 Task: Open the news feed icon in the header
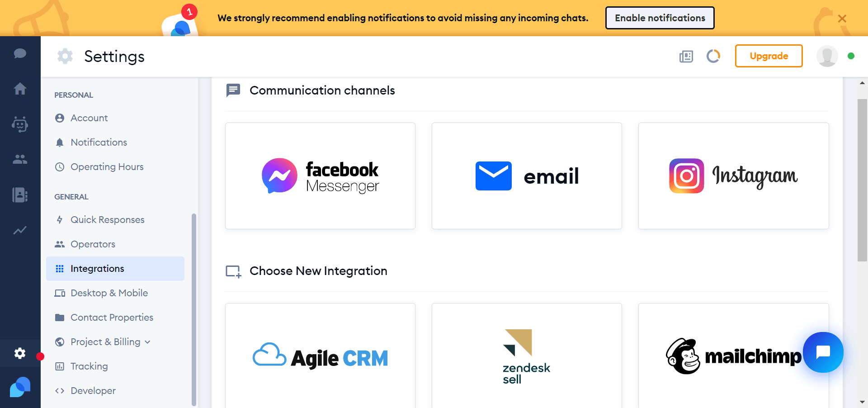(x=686, y=57)
